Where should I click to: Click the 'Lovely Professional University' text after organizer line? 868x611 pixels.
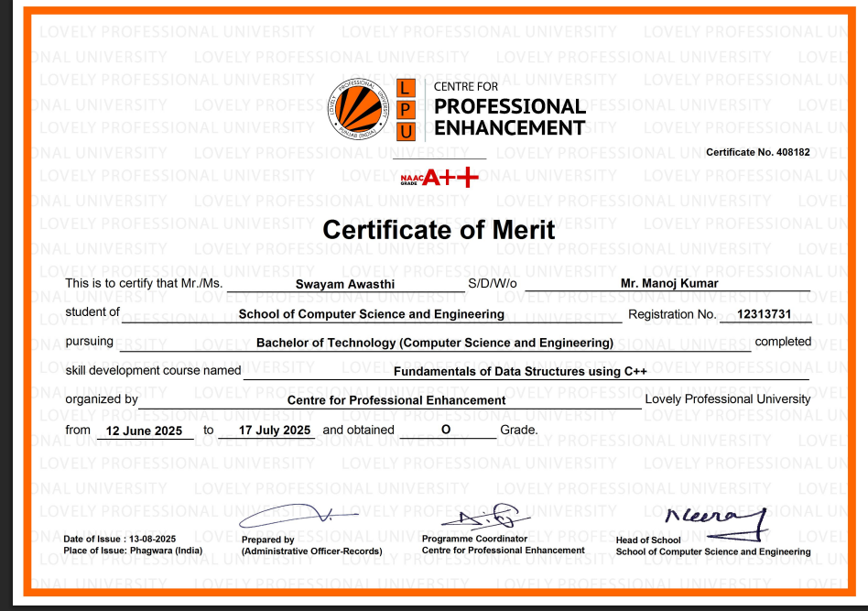[x=727, y=399]
